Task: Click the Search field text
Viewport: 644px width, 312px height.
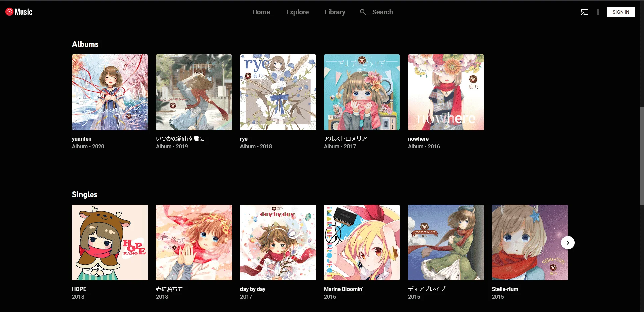Action: (x=383, y=12)
